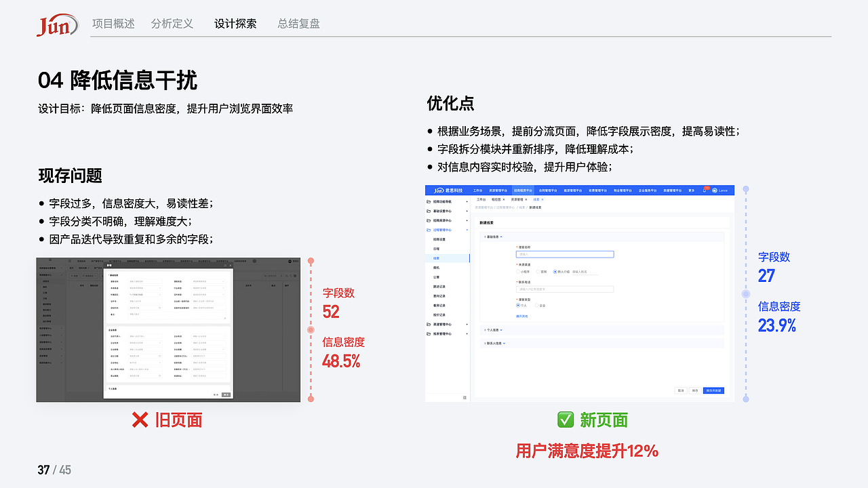The width and height of the screenshot is (868, 488).
Task: Click the folder icon beside 基础设置中心
Action: pyautogui.click(x=429, y=211)
